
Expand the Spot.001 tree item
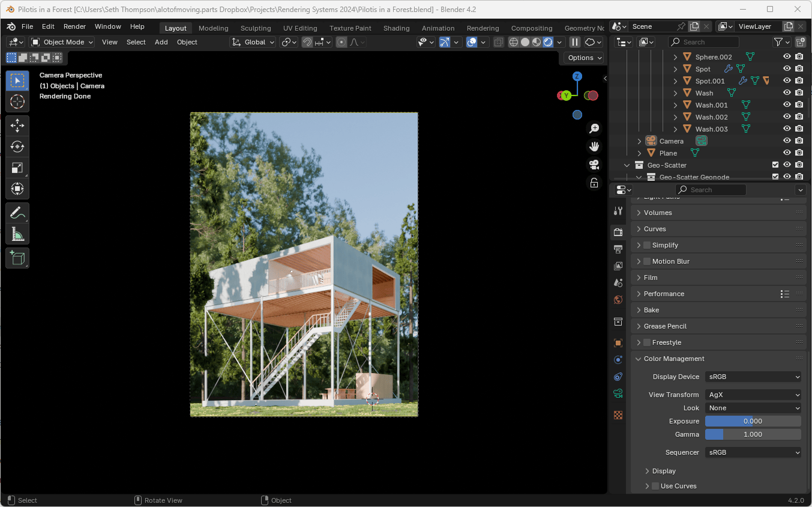point(675,80)
